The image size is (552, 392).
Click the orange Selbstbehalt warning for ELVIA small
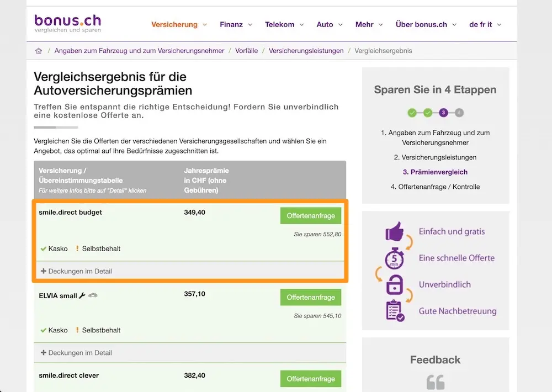77,330
